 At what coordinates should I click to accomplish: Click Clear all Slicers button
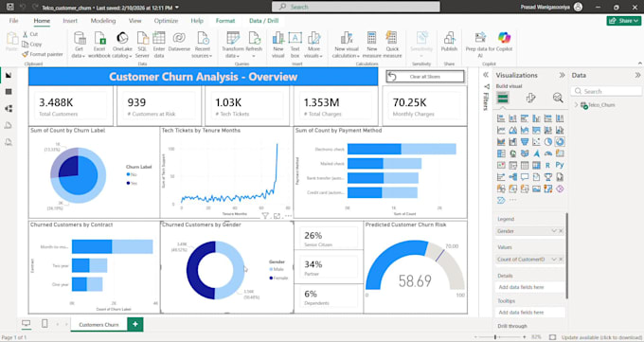pos(425,77)
